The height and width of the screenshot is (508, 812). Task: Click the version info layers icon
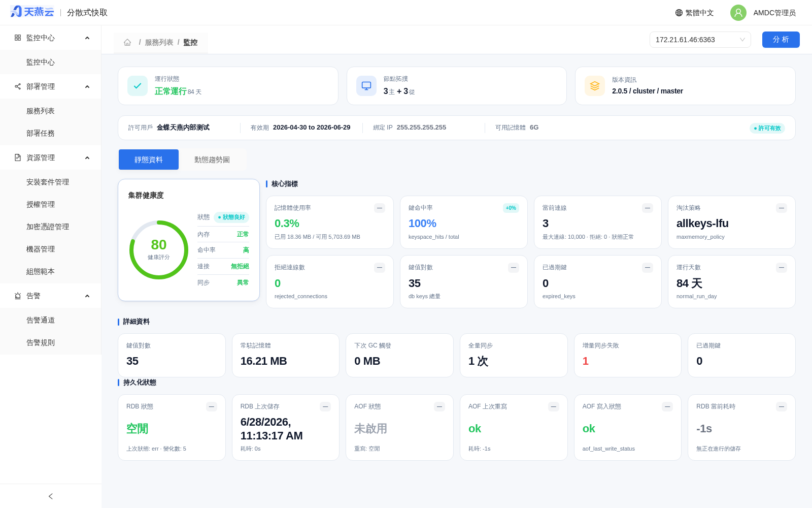point(595,86)
